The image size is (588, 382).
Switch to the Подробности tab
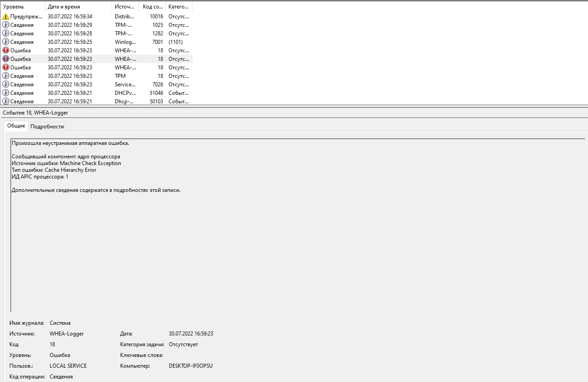click(47, 127)
